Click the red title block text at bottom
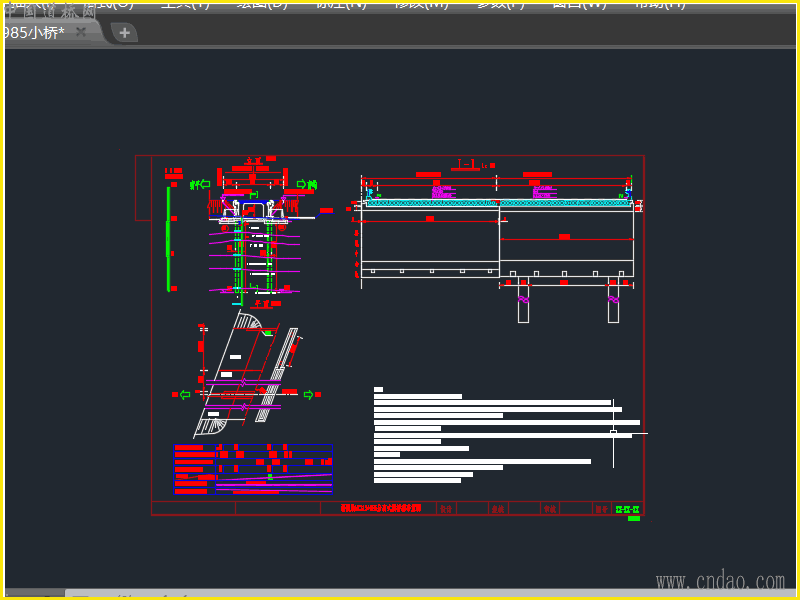Screen dimensions: 800x600 click(x=381, y=508)
